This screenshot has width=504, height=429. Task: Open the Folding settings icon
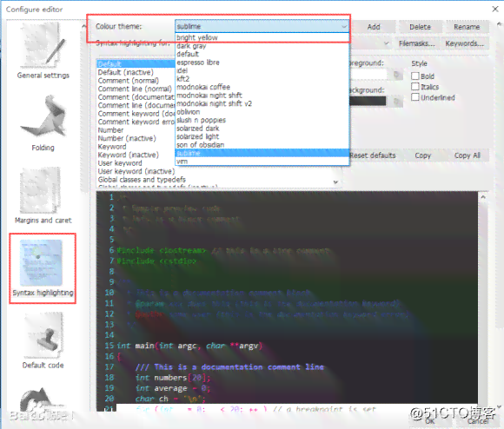click(43, 115)
